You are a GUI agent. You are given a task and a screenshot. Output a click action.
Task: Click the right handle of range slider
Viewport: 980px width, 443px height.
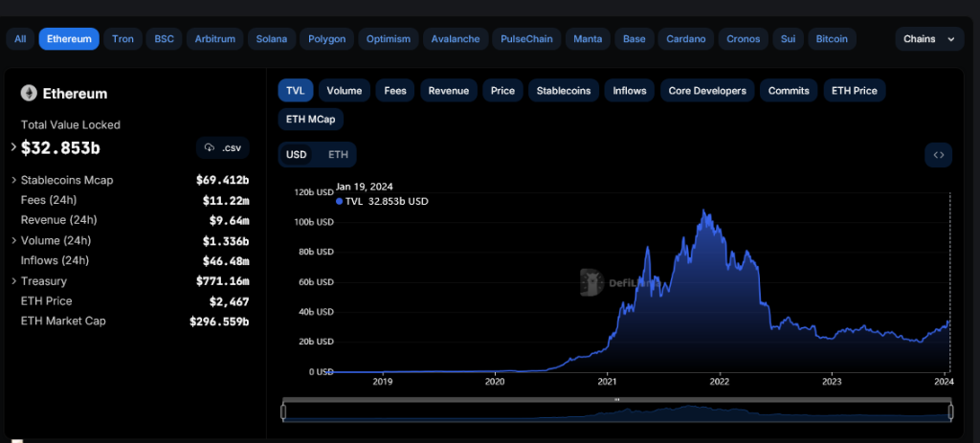(950, 411)
